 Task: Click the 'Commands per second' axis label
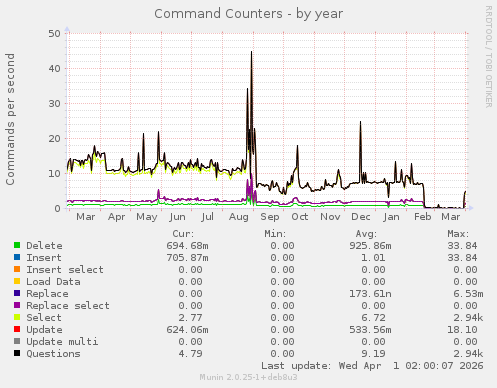pyautogui.click(x=10, y=119)
